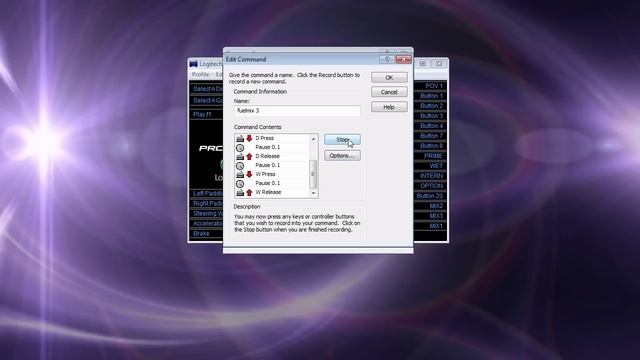640x360 pixels.
Task: Click the Logitech Profiler title bar icon
Action: pos(193,64)
